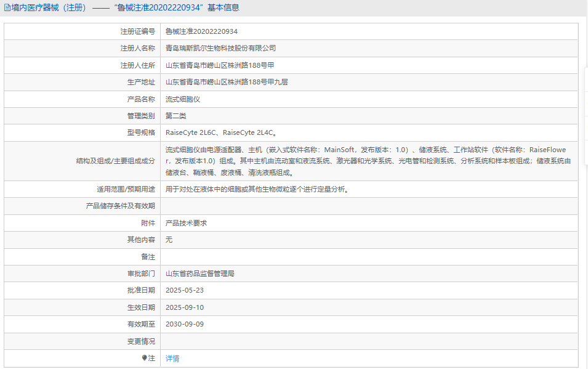
Task: Click approval date 2025-05-23
Action: 185,290
